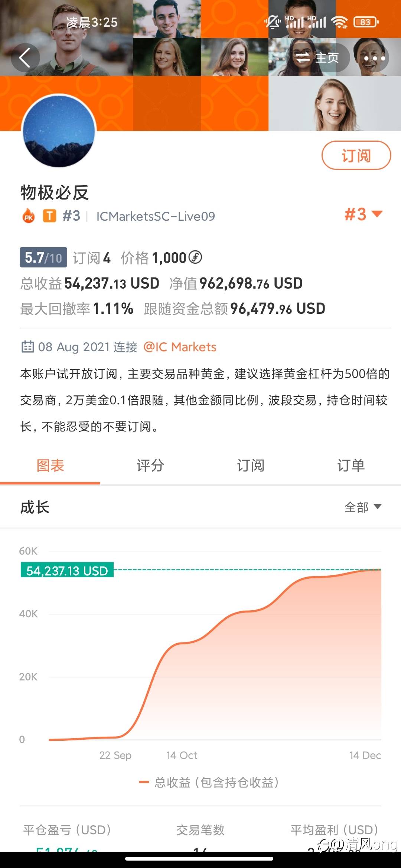Tap the 54,237.13 USD chart label
The image size is (401, 868).
point(67,571)
